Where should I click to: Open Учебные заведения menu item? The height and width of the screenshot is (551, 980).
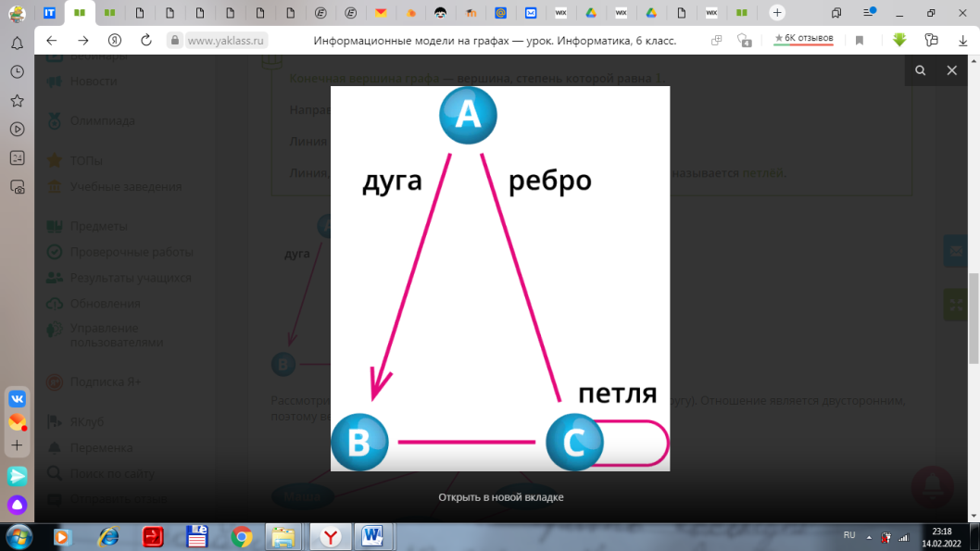126,187
